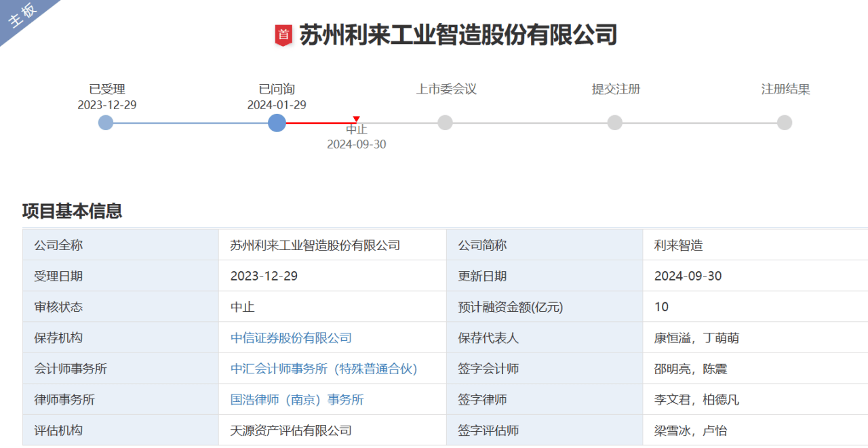Click the 公司全称 header cell
Image resolution: width=868 pixels, height=448 pixels.
coord(121,245)
